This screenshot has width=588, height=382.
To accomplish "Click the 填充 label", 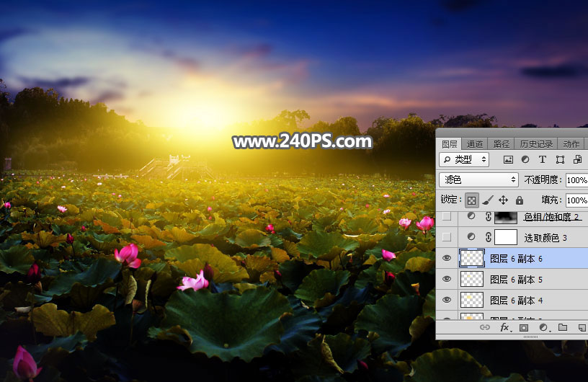I will [551, 200].
